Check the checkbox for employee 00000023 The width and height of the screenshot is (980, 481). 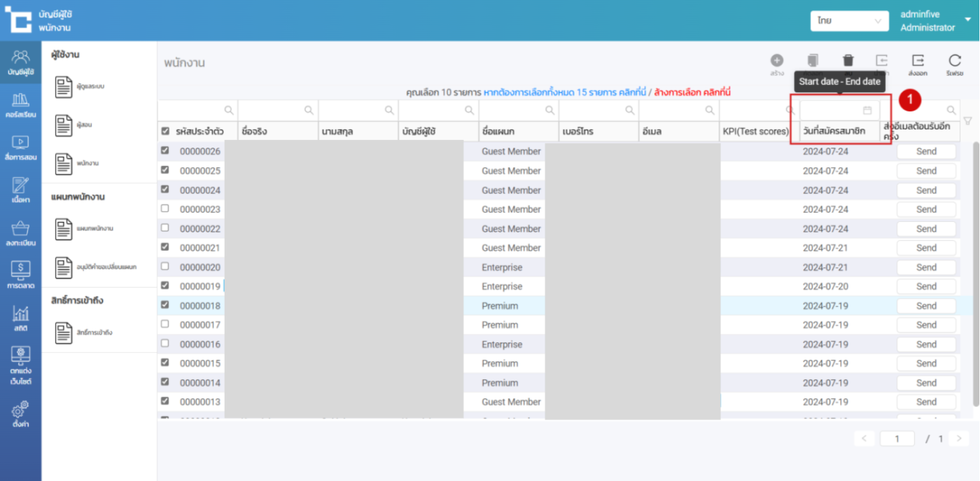click(165, 209)
